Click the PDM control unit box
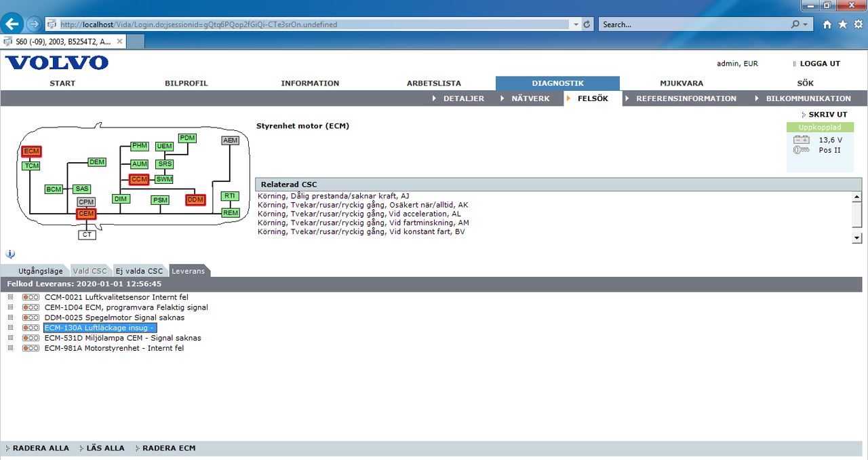This screenshot has height=460, width=868. tap(187, 138)
